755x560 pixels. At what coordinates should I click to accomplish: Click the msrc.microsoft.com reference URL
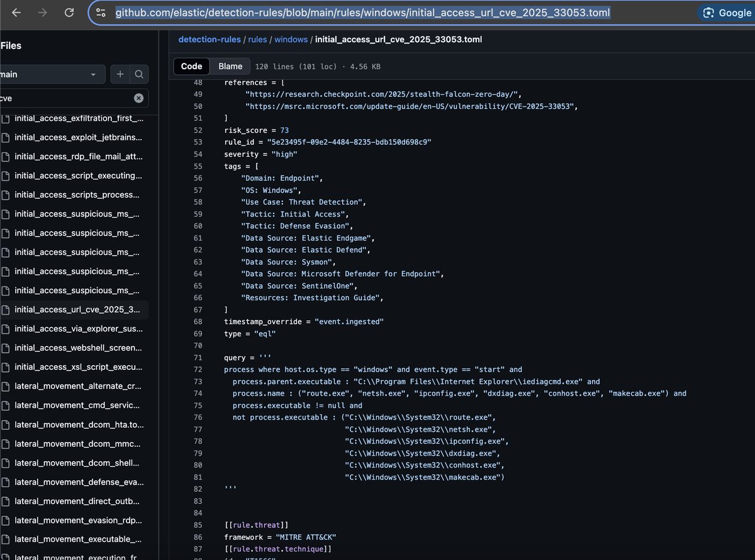click(x=410, y=106)
